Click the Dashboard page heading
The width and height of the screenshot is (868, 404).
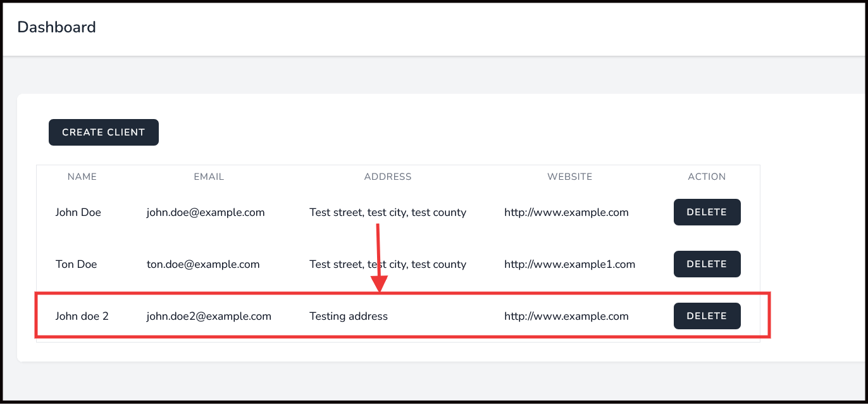(x=56, y=27)
